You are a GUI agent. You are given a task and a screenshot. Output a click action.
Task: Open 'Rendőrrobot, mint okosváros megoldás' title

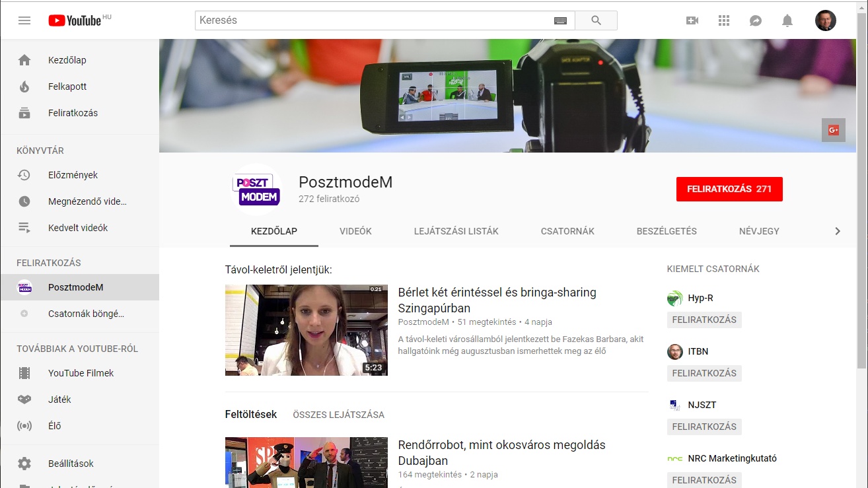tap(502, 453)
